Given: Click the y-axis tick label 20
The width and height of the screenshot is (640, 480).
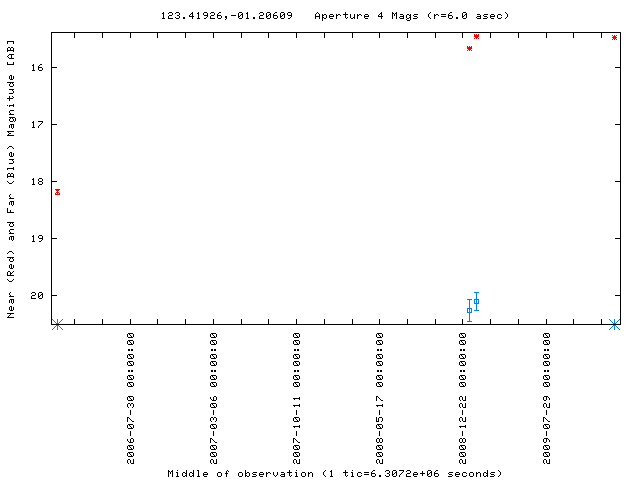Looking at the screenshot, I should 37,296.
